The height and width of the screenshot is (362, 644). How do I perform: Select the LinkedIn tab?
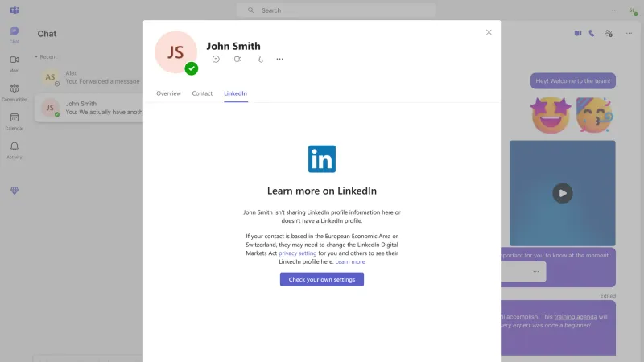235,93
